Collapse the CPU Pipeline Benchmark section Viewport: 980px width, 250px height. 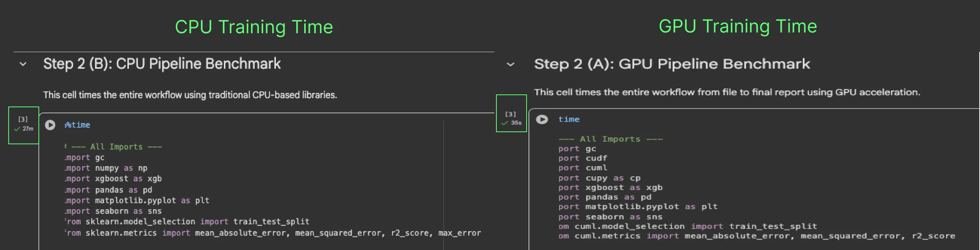23,64
